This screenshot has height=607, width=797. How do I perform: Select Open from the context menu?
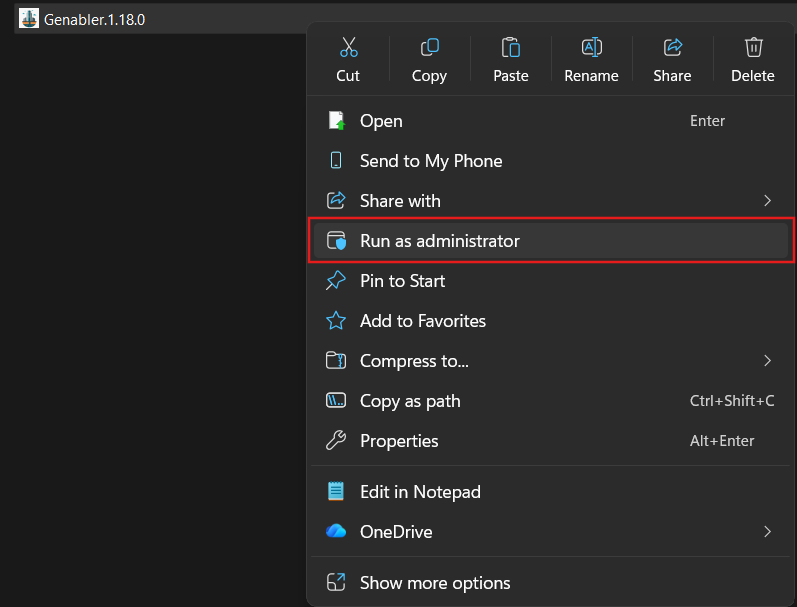pyautogui.click(x=381, y=121)
